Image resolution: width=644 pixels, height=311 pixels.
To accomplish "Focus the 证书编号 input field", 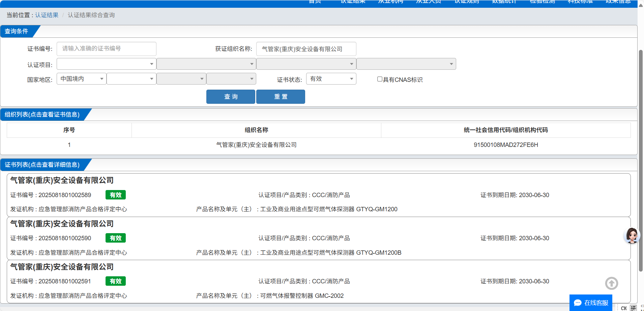I will [106, 49].
